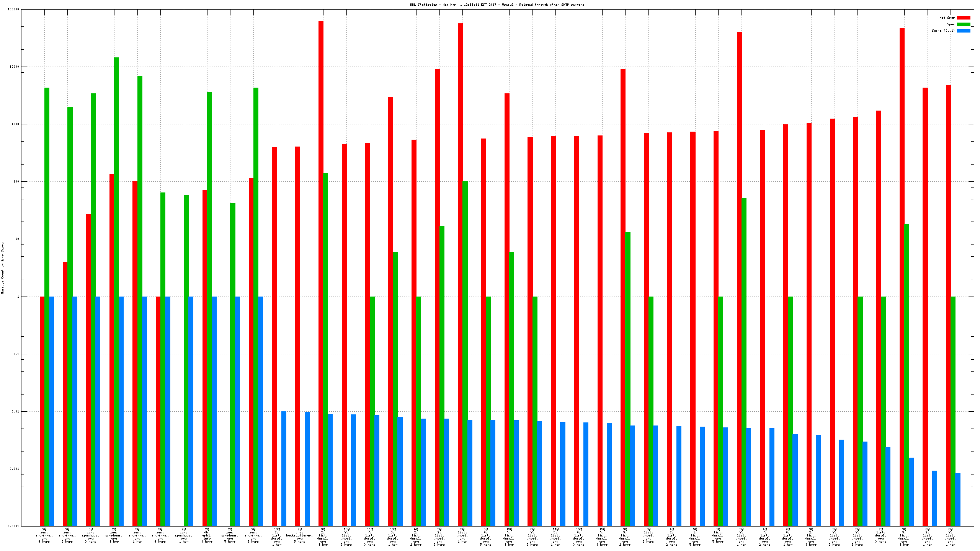Click the 100000 y-axis tick label

click(x=13, y=9)
